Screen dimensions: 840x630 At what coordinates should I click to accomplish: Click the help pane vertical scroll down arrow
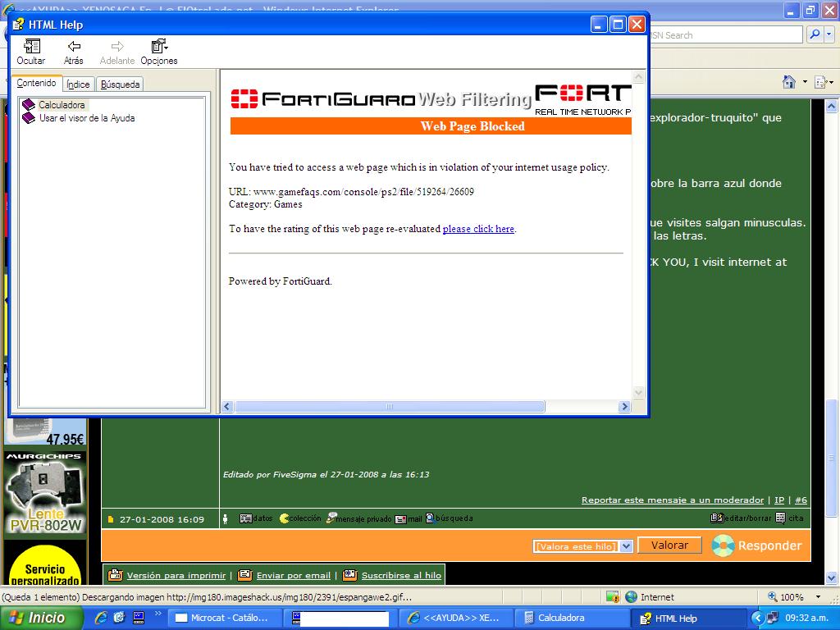638,392
